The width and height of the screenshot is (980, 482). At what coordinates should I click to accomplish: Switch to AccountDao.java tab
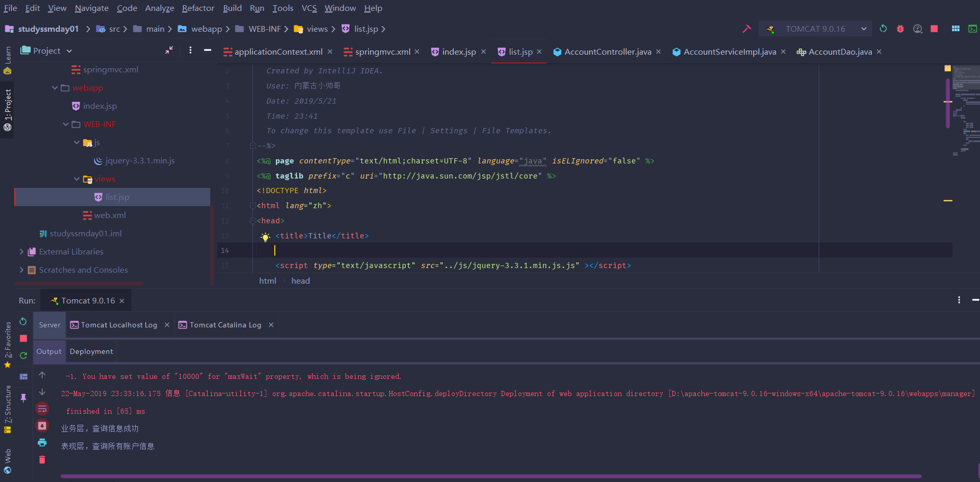[840, 52]
